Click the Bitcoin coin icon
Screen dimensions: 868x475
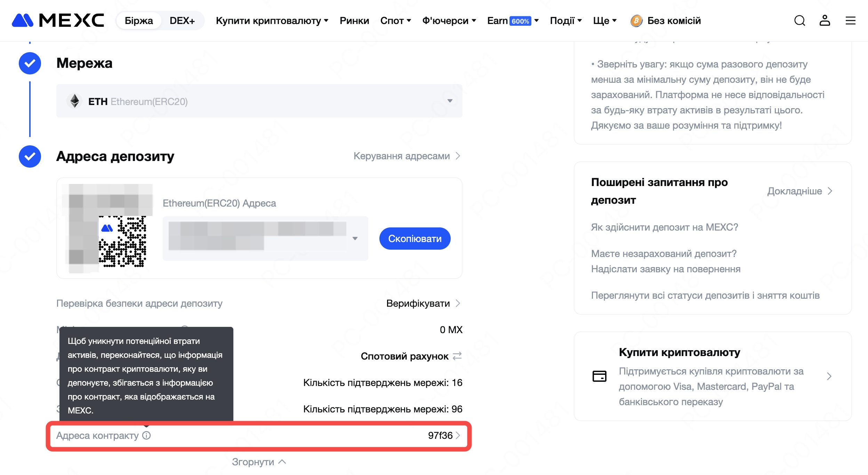coord(636,21)
